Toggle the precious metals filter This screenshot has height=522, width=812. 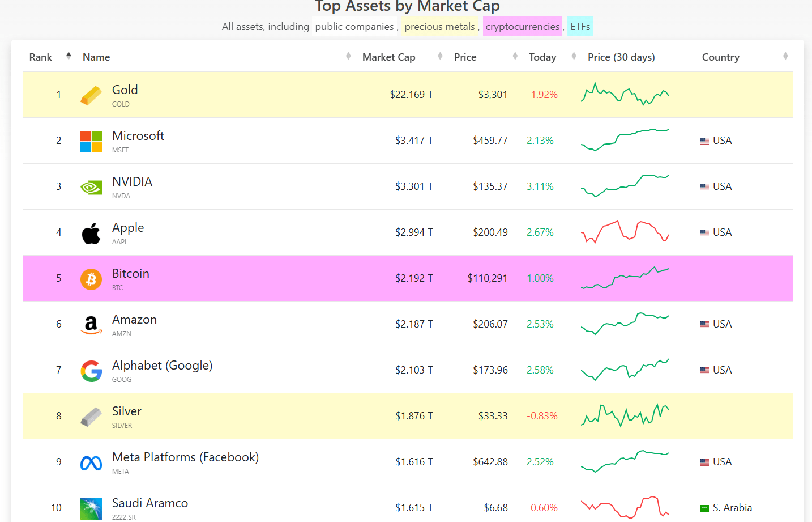tap(440, 26)
